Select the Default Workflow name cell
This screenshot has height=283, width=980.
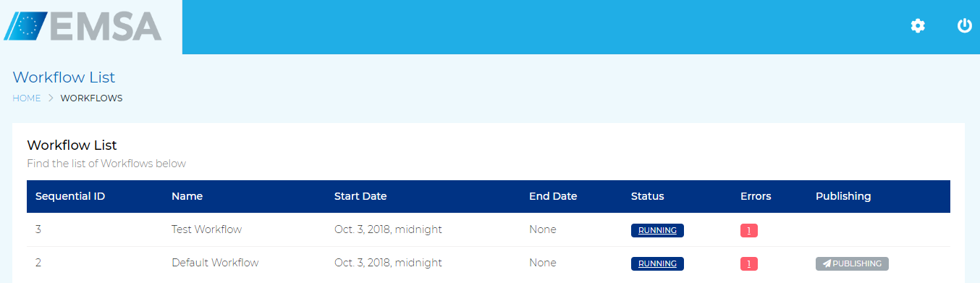(215, 263)
